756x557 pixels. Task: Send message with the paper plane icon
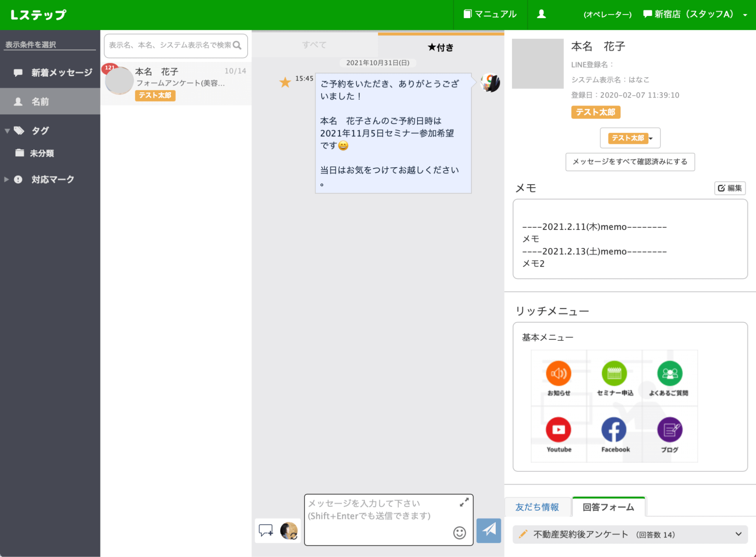click(489, 531)
